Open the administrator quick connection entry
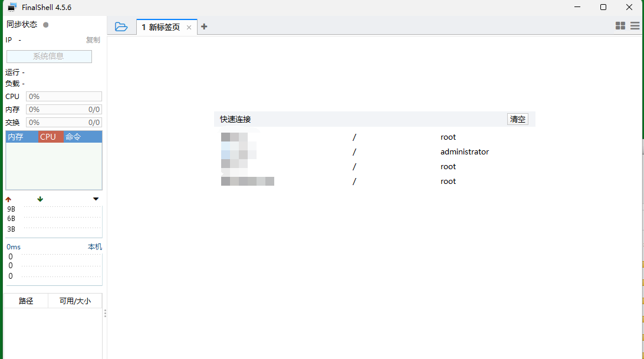Image resolution: width=644 pixels, height=359 pixels. (464, 151)
